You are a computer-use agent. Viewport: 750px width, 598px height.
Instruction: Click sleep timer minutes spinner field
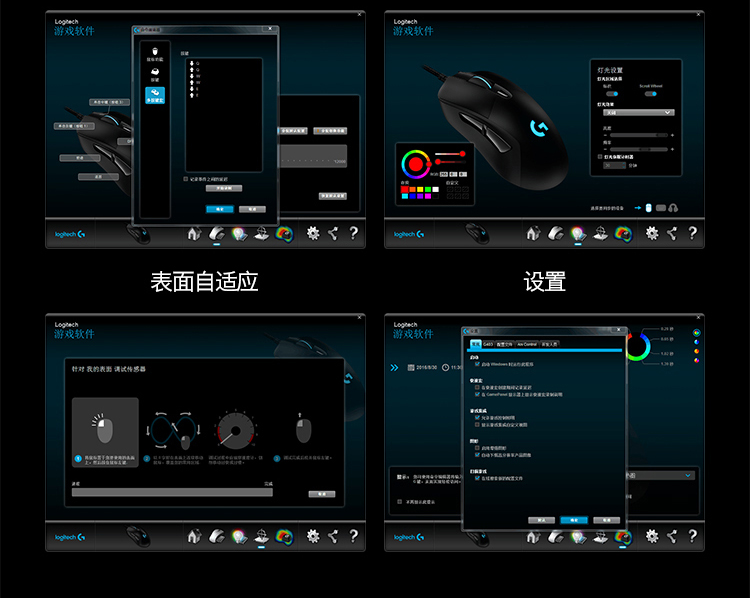(614, 166)
